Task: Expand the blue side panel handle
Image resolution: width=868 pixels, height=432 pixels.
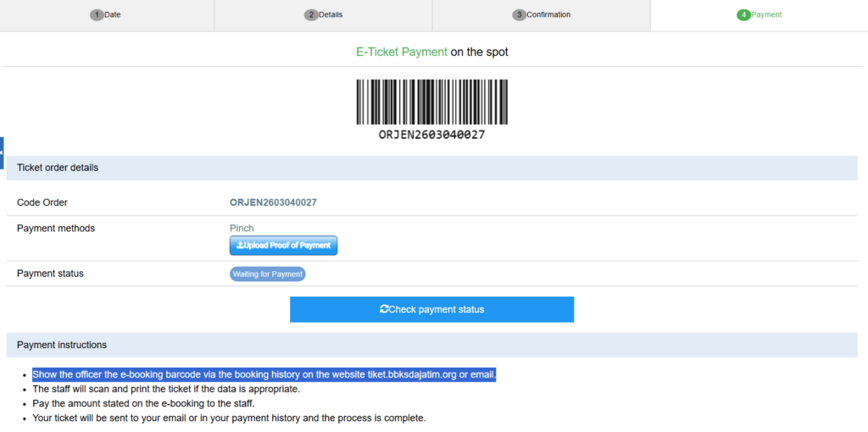Action: tap(2, 152)
